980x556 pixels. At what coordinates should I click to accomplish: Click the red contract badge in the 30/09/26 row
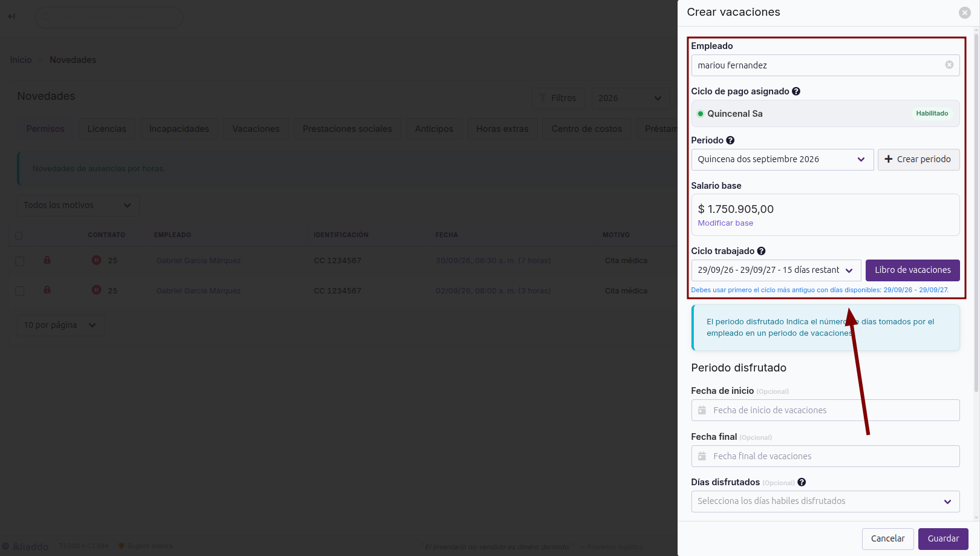96,260
